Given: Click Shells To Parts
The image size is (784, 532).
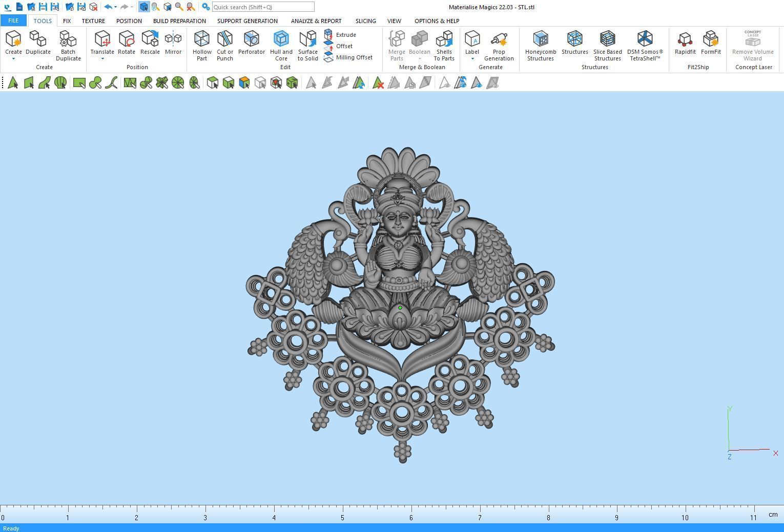Looking at the screenshot, I should pyautogui.click(x=444, y=46).
